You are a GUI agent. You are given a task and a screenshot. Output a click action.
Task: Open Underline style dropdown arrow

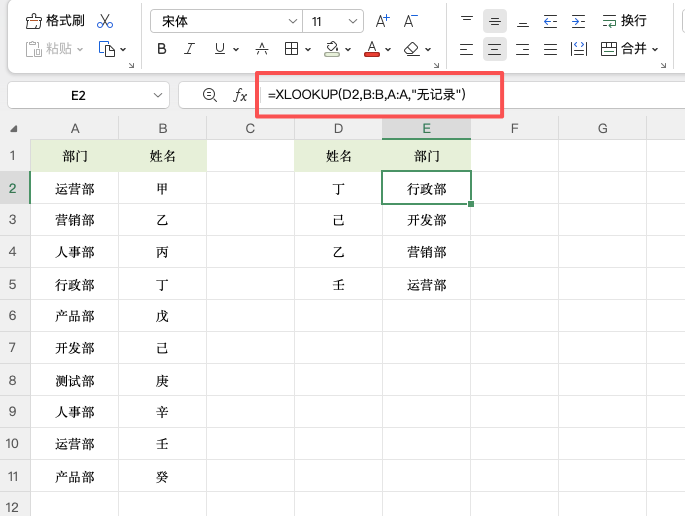(236, 49)
